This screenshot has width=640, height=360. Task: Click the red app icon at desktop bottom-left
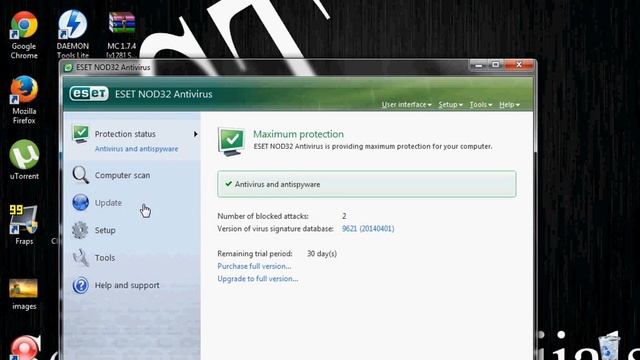point(24,348)
